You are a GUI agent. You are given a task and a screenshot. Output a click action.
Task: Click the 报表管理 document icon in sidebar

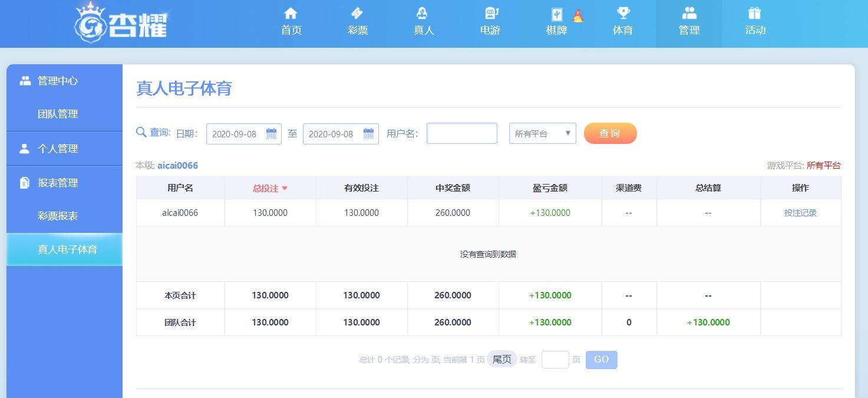click(x=24, y=183)
